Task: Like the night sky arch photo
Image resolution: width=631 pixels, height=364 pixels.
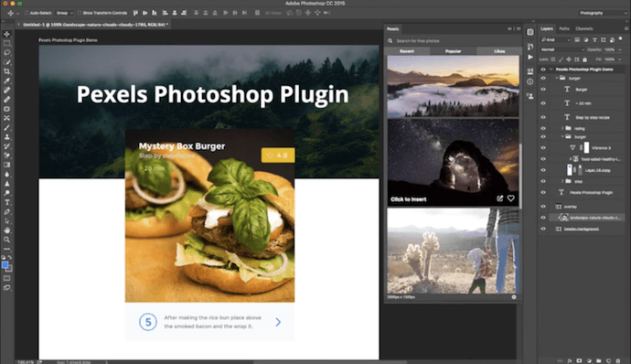Action: pos(510,198)
